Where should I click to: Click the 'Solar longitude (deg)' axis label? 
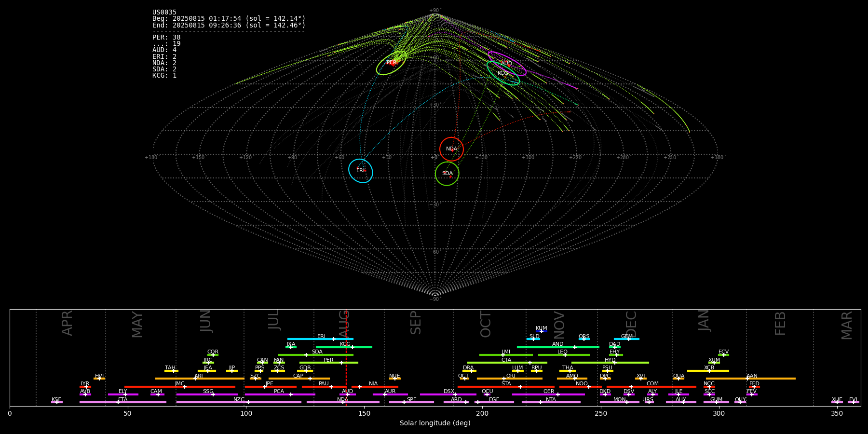pyautogui.click(x=435, y=423)
